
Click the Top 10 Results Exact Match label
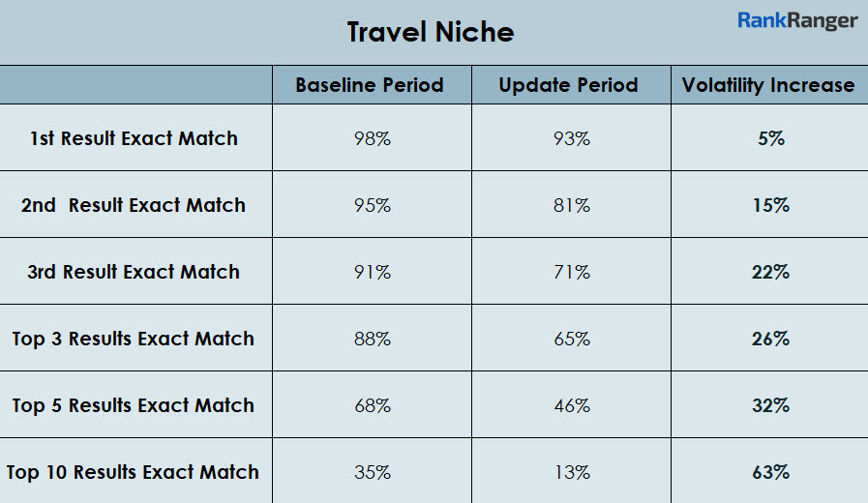134,472
